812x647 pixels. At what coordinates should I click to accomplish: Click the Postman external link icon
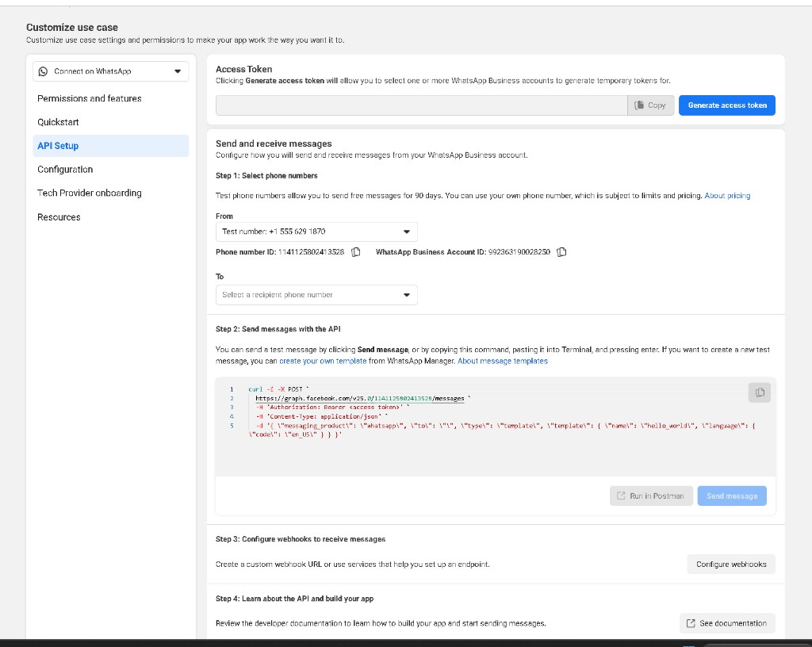click(x=620, y=496)
